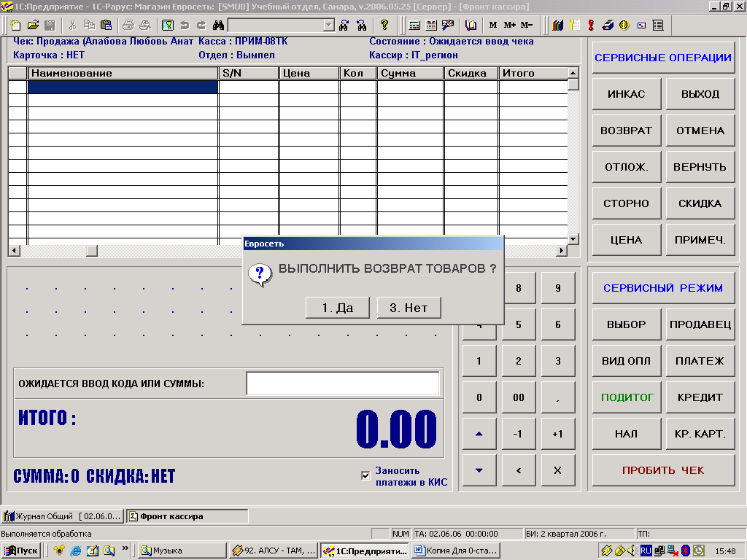Click the ЦЕНА button
Screen dimensions: 747x560
[x=627, y=240]
